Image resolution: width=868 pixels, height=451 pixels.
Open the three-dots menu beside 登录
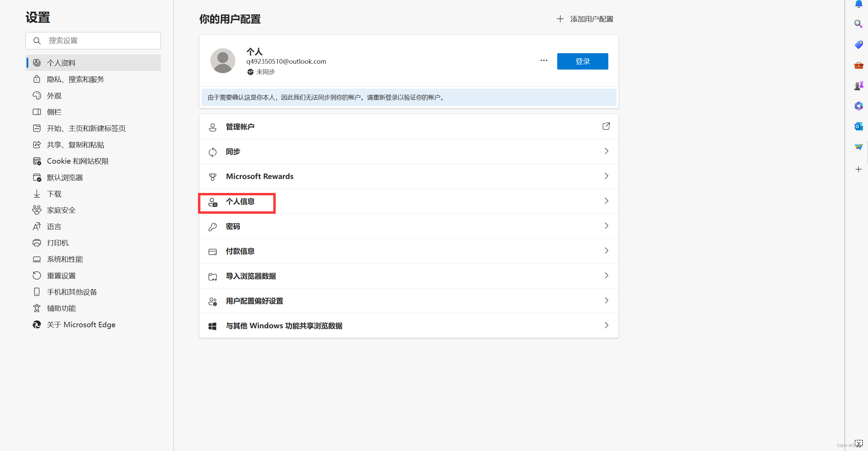[544, 61]
